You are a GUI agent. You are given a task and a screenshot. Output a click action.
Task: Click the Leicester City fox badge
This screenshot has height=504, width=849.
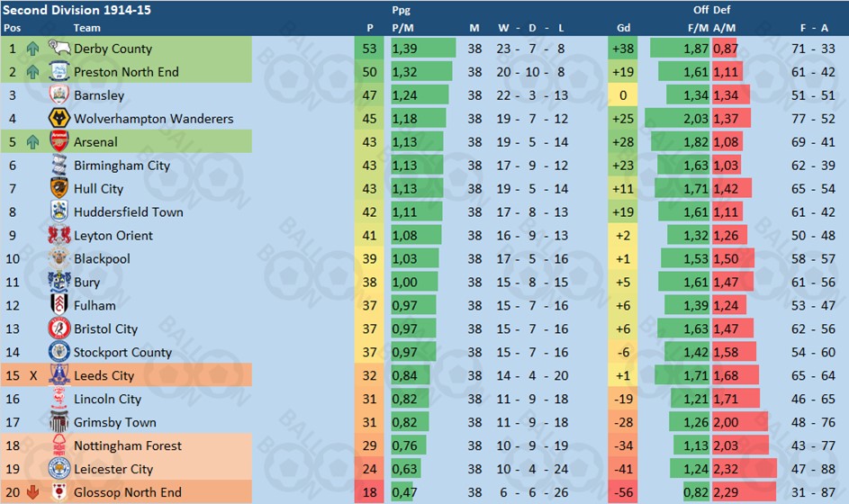coord(59,468)
